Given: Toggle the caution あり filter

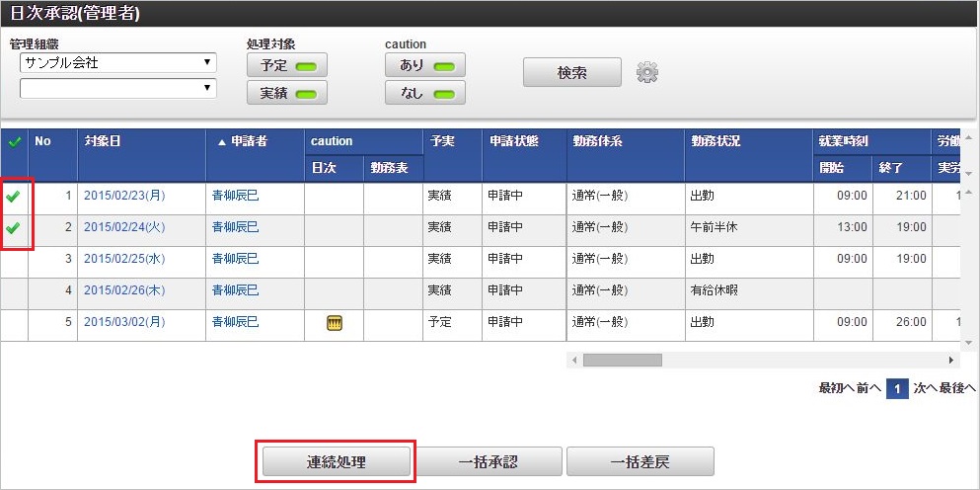Looking at the screenshot, I should (425, 65).
